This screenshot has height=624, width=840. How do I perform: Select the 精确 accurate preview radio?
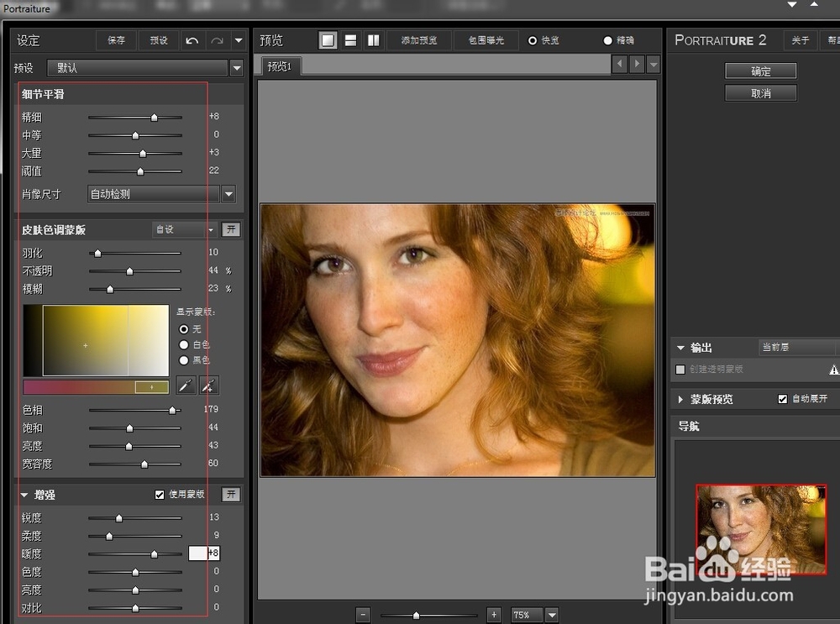pyautogui.click(x=607, y=40)
